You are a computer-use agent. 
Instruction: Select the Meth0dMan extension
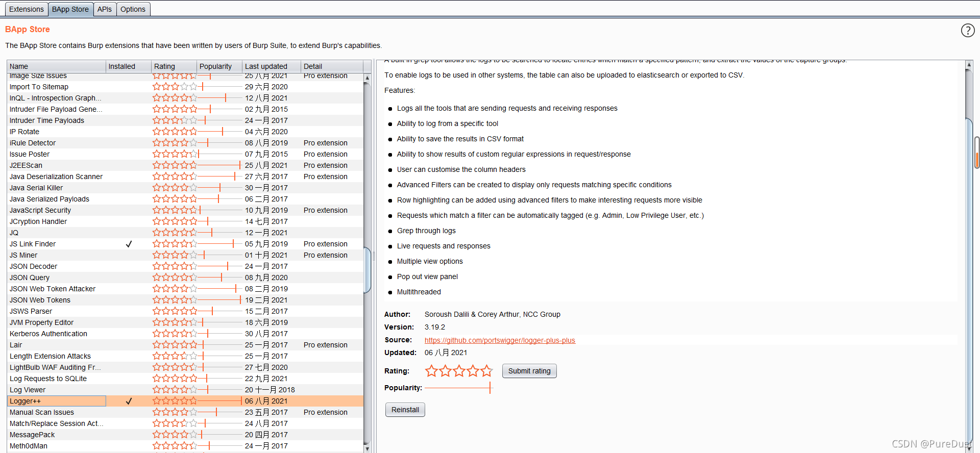click(x=186, y=446)
